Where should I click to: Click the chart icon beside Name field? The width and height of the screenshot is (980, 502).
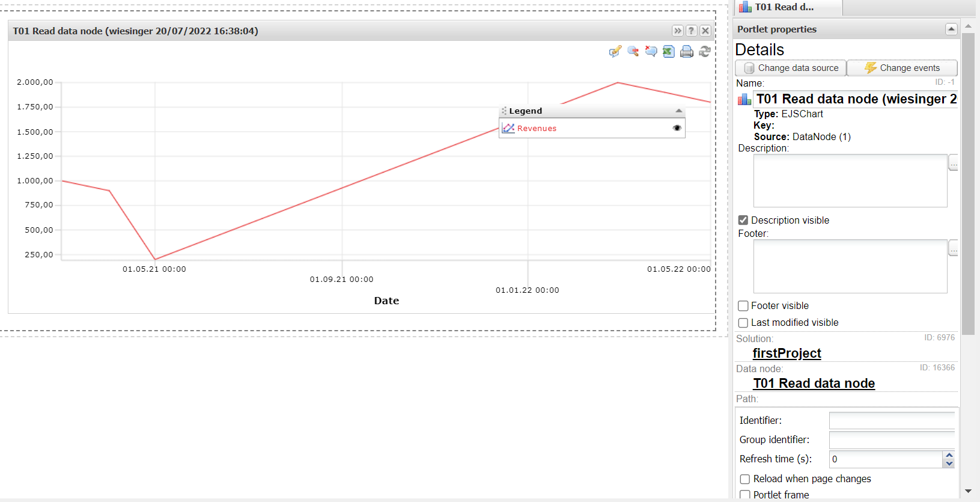tap(744, 99)
